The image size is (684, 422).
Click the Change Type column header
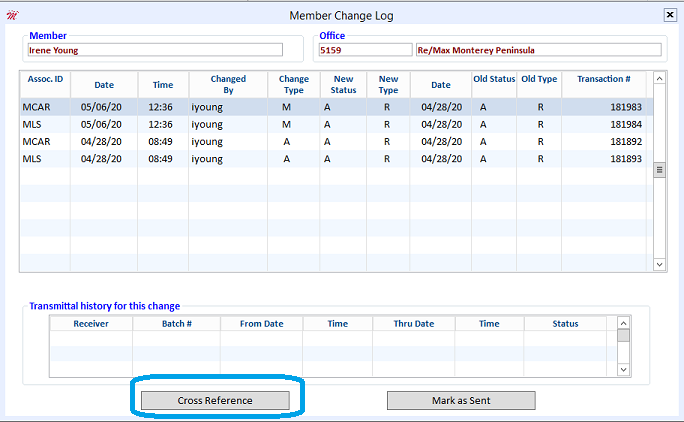click(x=294, y=84)
